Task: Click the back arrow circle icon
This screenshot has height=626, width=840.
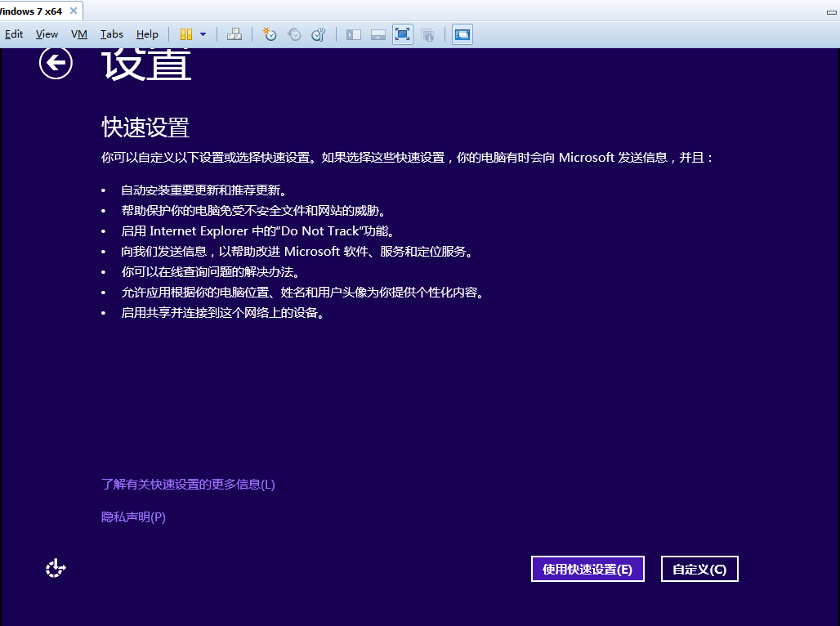Action: [56, 63]
